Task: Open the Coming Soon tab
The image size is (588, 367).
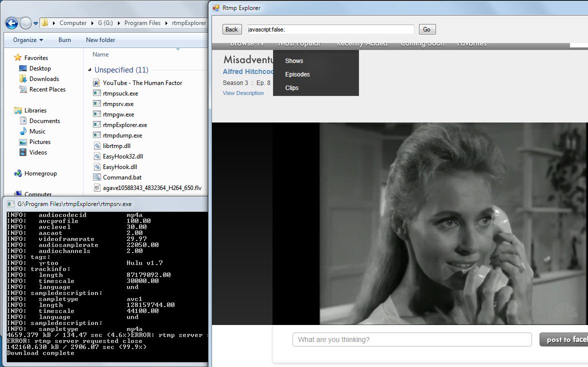Action: pyautogui.click(x=422, y=44)
